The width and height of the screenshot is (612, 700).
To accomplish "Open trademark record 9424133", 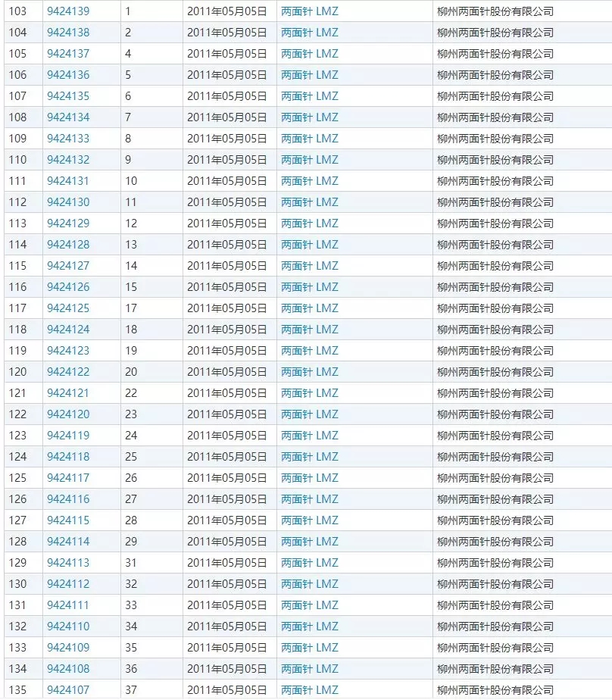I will click(x=68, y=139).
